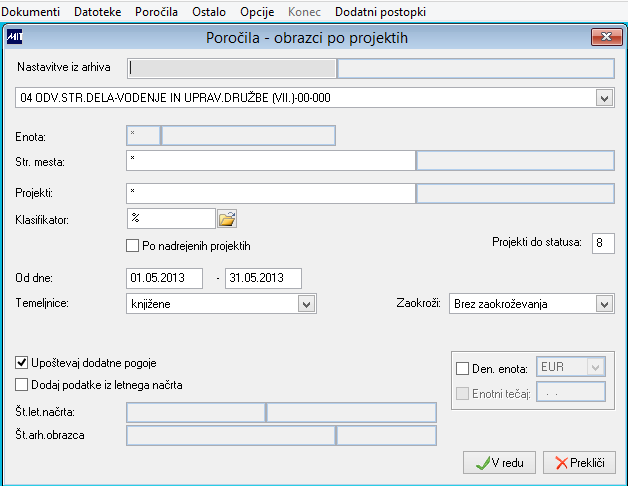Click the Klasifikator input field
This screenshot has height=486, width=628.
[171, 218]
